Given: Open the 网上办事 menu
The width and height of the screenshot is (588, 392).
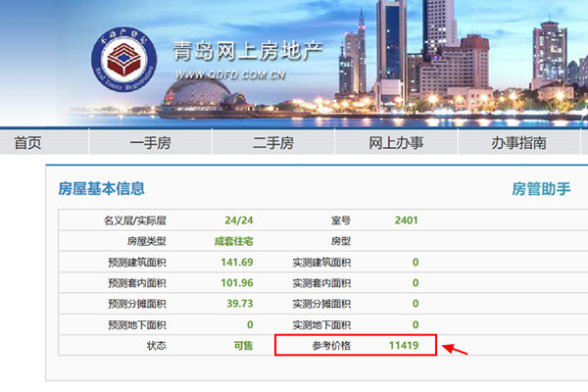Looking at the screenshot, I should pos(396,143).
